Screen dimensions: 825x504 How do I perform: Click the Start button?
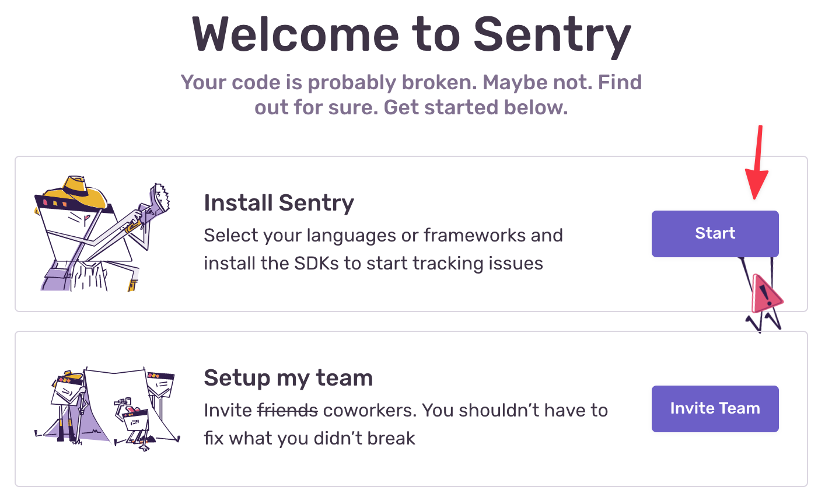715,233
